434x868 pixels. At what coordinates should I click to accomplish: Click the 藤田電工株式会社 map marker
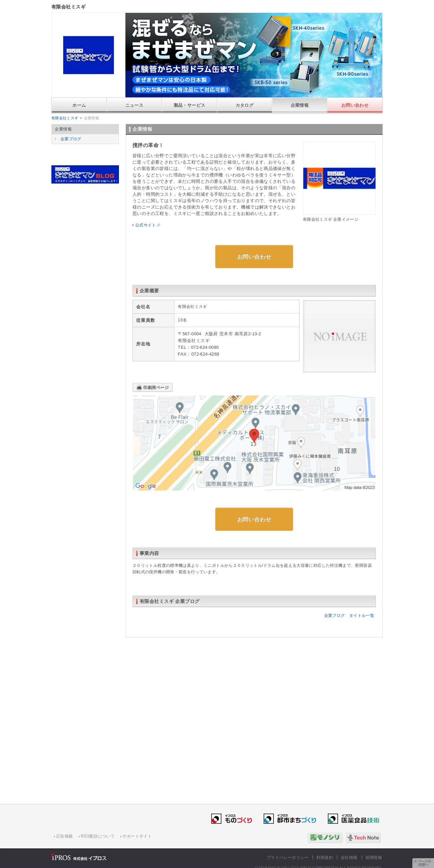coord(227,467)
